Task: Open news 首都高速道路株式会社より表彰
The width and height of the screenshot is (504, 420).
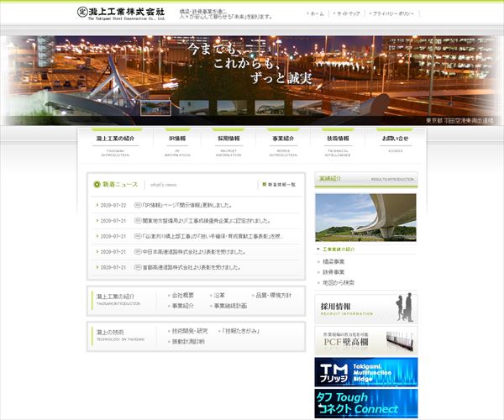Action: point(192,267)
